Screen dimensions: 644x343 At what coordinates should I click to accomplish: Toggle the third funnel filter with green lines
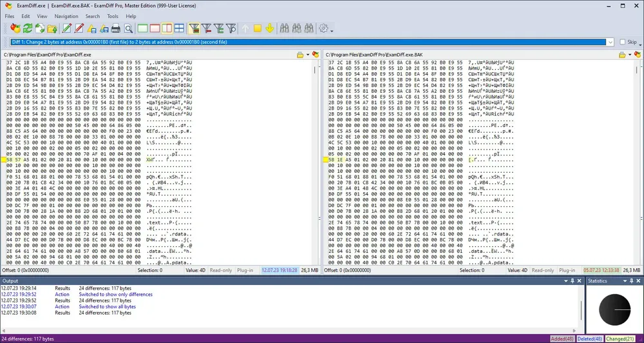pos(219,28)
